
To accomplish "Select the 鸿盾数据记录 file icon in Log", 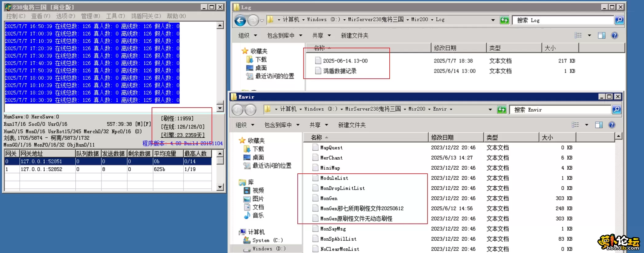I will pos(318,71).
